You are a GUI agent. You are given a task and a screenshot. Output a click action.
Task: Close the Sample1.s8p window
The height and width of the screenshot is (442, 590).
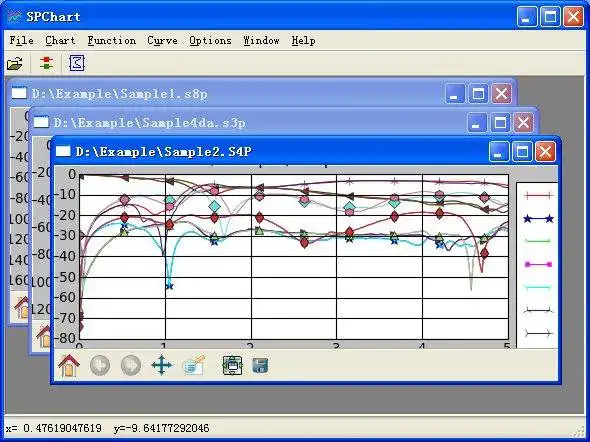point(501,93)
